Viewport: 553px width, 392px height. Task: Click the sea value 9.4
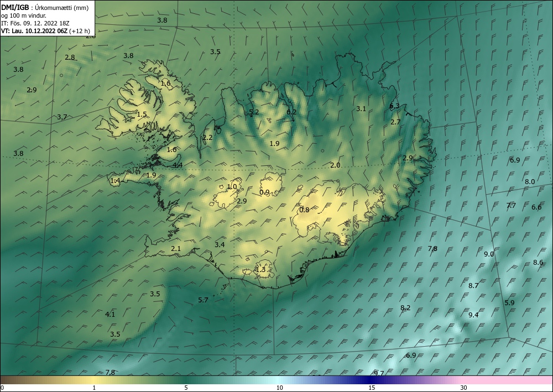[x=473, y=315]
